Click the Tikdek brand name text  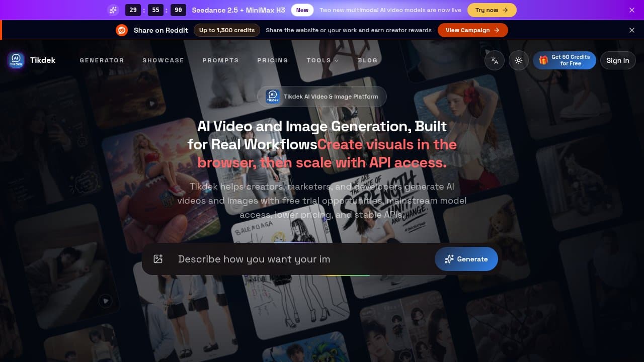point(43,60)
